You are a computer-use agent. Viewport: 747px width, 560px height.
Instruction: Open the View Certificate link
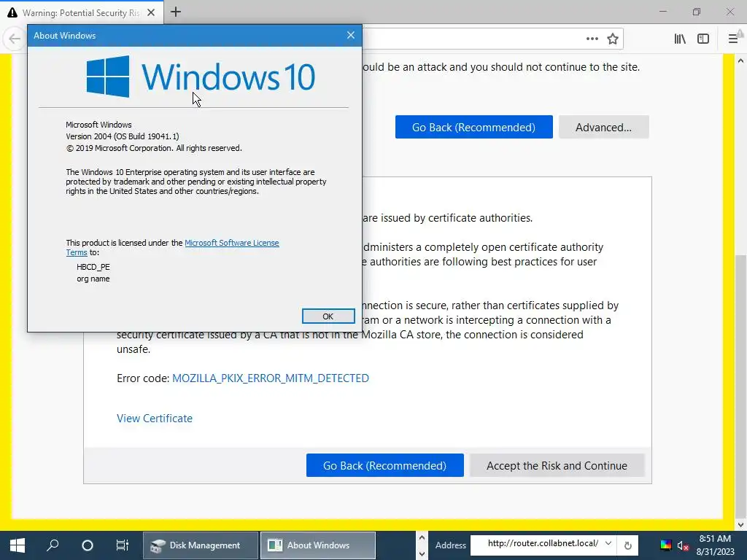pyautogui.click(x=155, y=418)
